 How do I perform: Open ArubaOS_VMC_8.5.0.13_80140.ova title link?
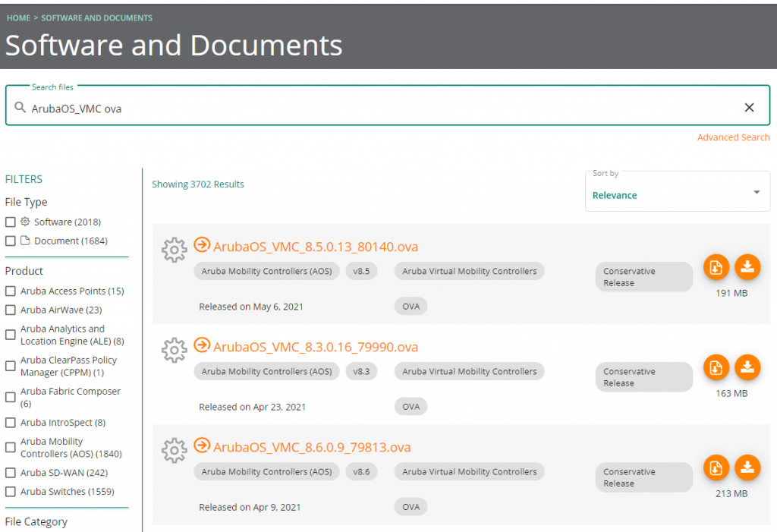[x=315, y=247]
